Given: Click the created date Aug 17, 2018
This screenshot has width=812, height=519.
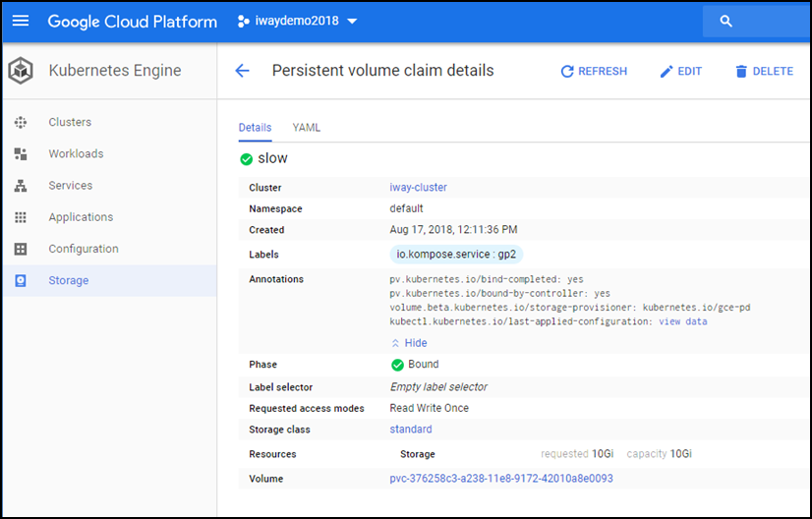Looking at the screenshot, I should click(453, 230).
